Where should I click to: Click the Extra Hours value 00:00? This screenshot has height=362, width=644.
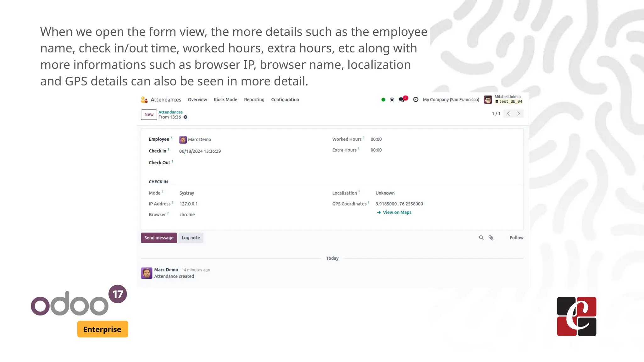pyautogui.click(x=376, y=150)
